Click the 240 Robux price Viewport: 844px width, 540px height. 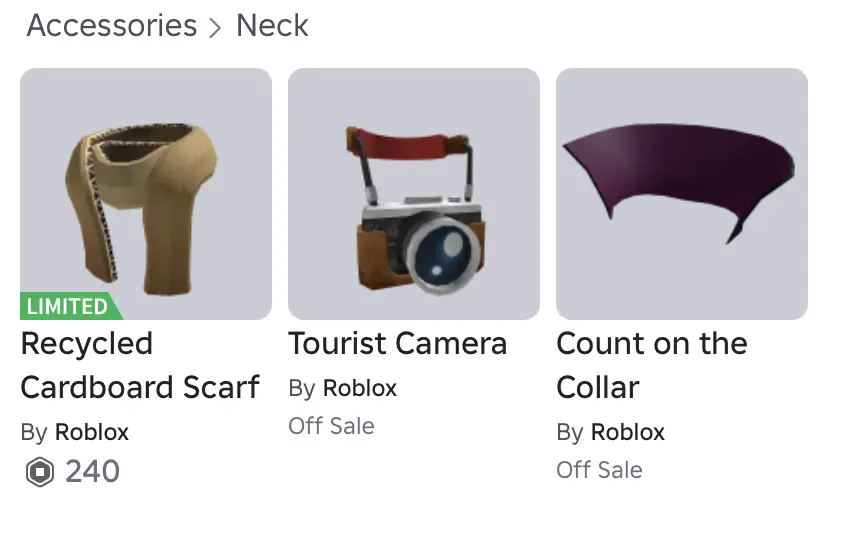click(93, 472)
